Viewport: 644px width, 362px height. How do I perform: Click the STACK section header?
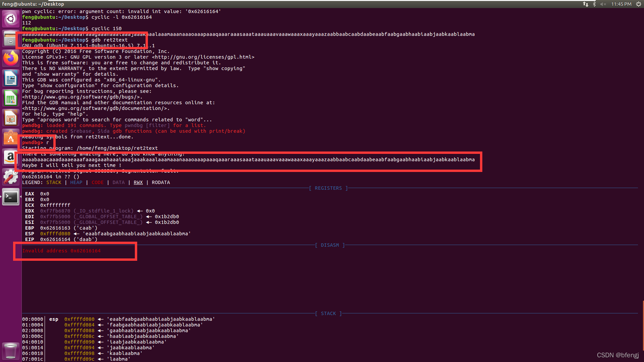click(328, 313)
